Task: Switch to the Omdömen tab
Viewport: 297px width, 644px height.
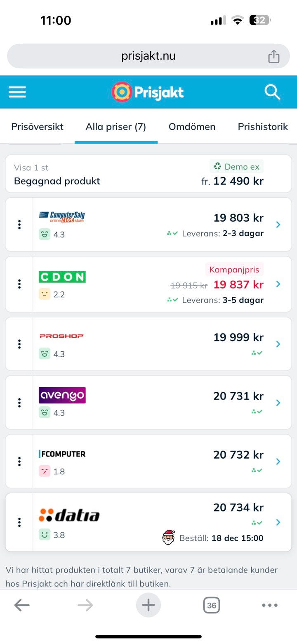Action: point(192,127)
